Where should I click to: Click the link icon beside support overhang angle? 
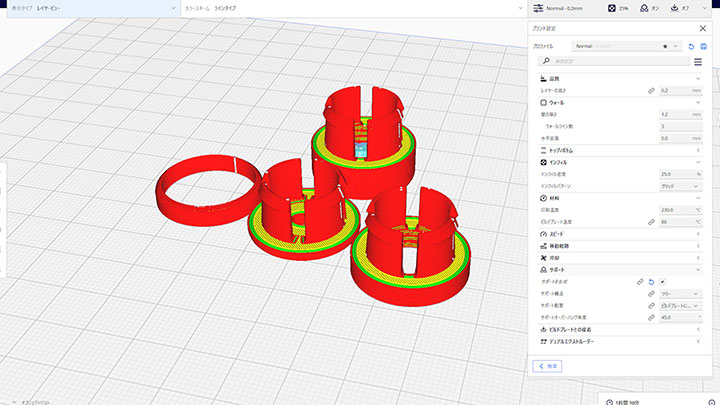(x=651, y=318)
